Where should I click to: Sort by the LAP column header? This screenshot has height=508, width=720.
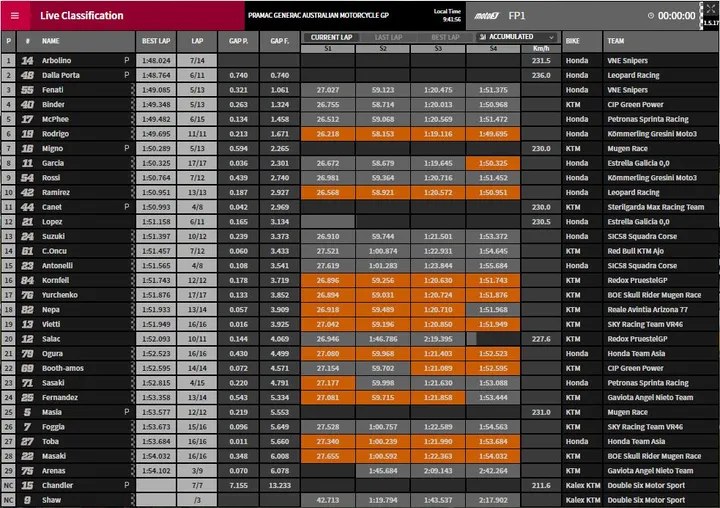tap(197, 41)
